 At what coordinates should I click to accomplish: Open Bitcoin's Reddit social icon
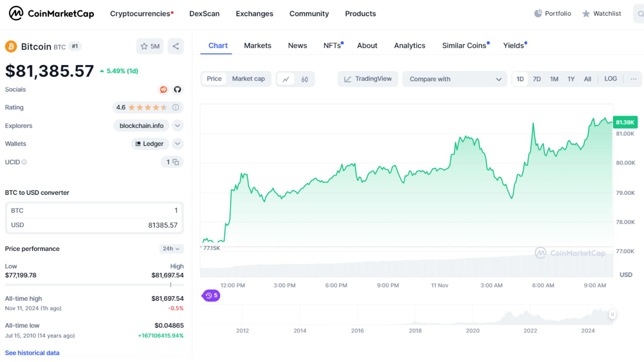(x=163, y=89)
